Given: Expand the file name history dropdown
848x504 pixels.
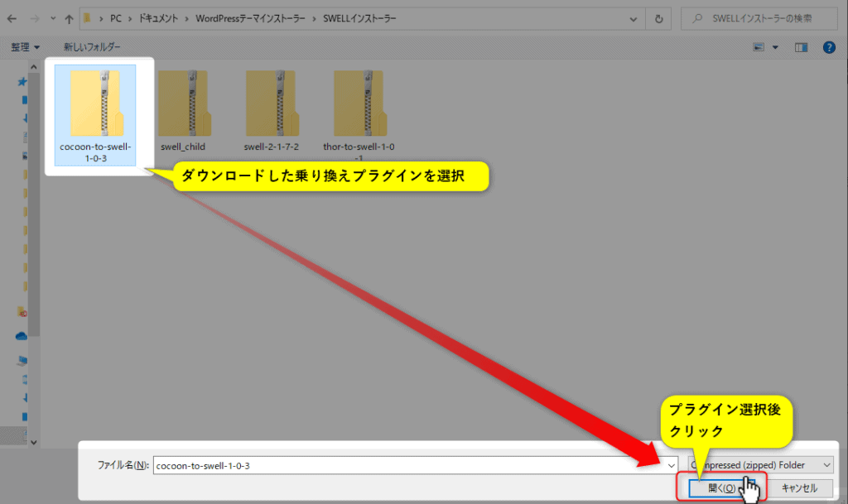Looking at the screenshot, I should coord(671,465).
